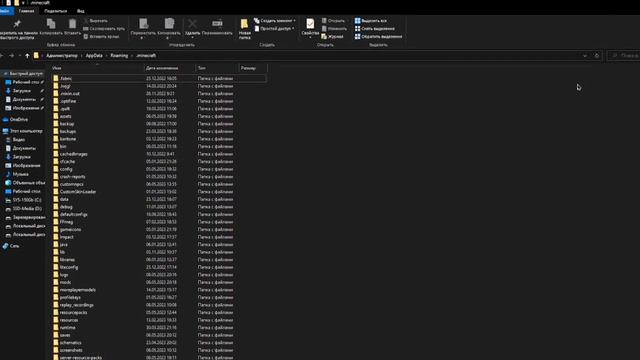Click the Copy icon in the ribbon
Screen dimensions: 640x360
click(x=51, y=24)
